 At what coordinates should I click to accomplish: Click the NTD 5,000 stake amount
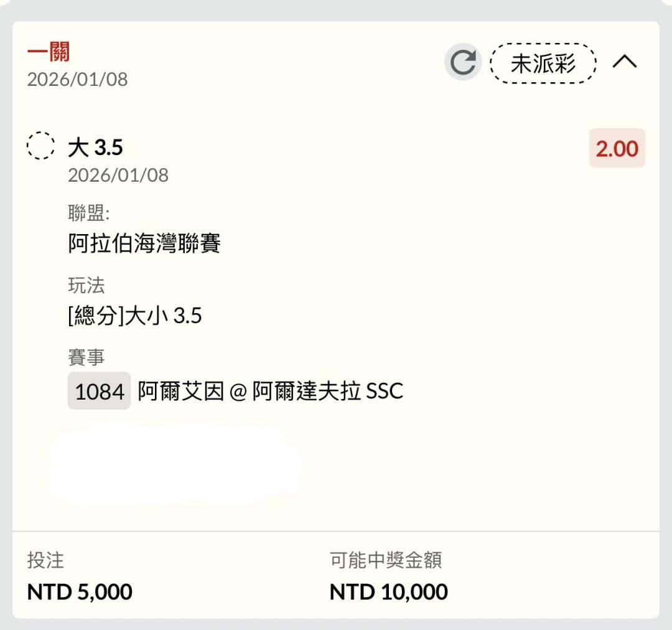tap(80, 591)
